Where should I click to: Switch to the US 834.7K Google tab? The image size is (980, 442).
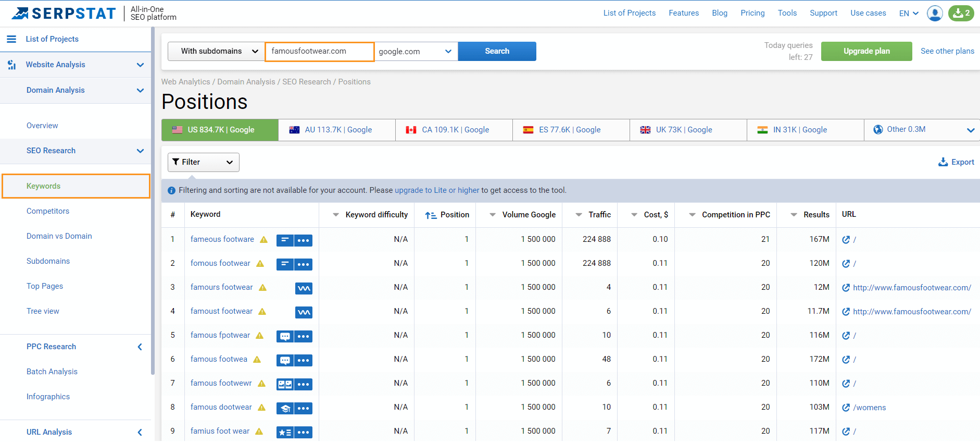(220, 130)
